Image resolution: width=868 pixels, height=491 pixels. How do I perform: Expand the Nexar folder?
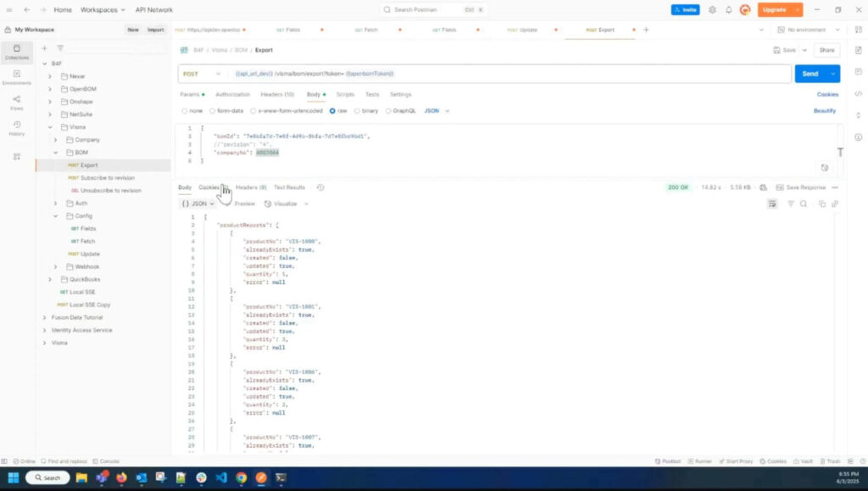coord(50,76)
